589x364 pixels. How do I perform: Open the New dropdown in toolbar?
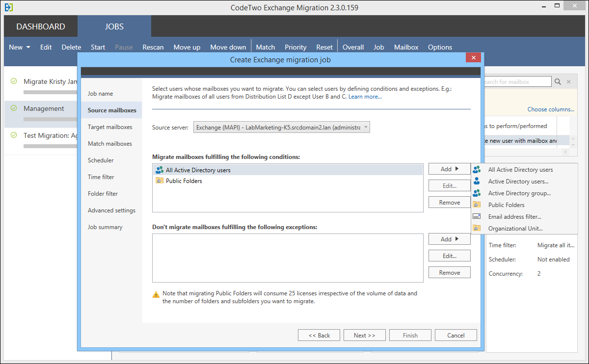coord(20,47)
